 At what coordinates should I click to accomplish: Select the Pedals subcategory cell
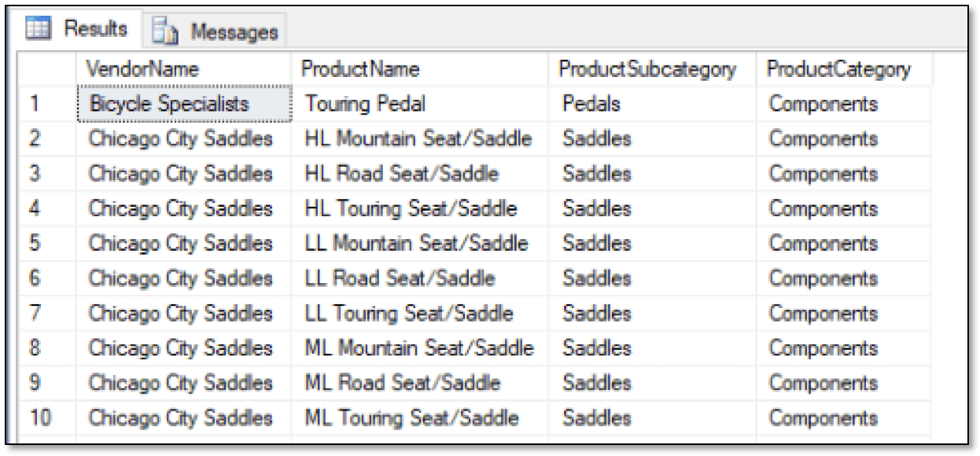pos(653,104)
